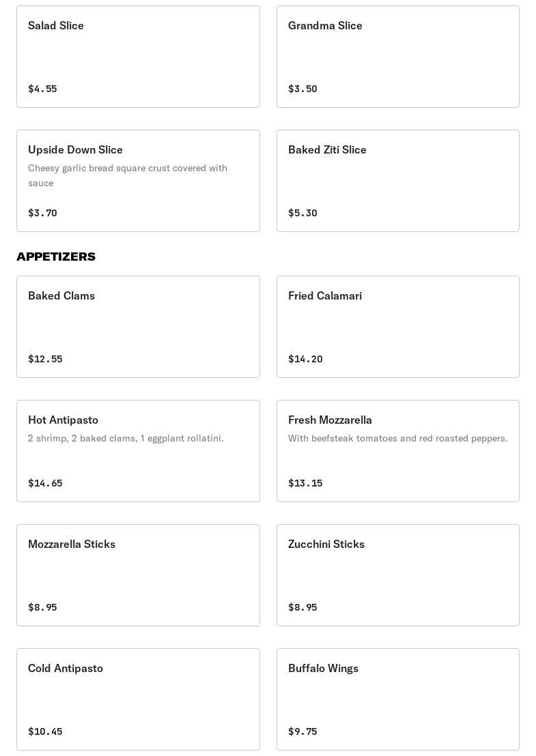
Task: Open the Zucchini Sticks item
Action: 397,575
